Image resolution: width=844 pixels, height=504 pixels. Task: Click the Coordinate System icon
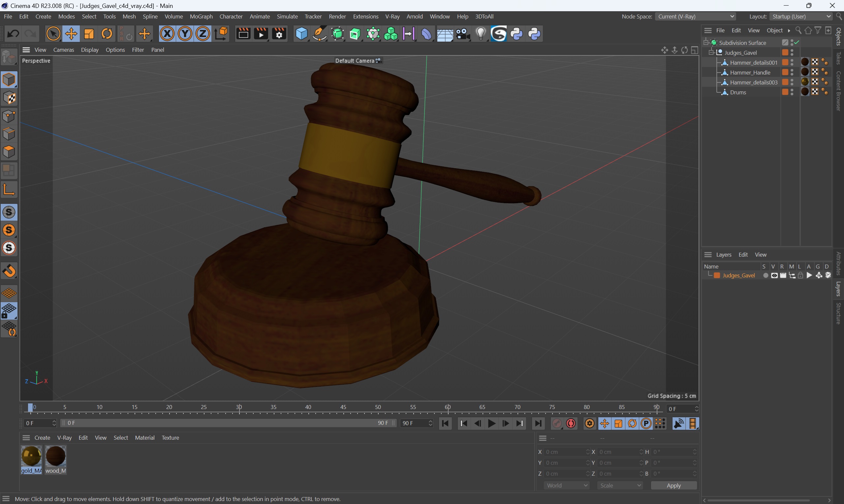pyautogui.click(x=221, y=34)
